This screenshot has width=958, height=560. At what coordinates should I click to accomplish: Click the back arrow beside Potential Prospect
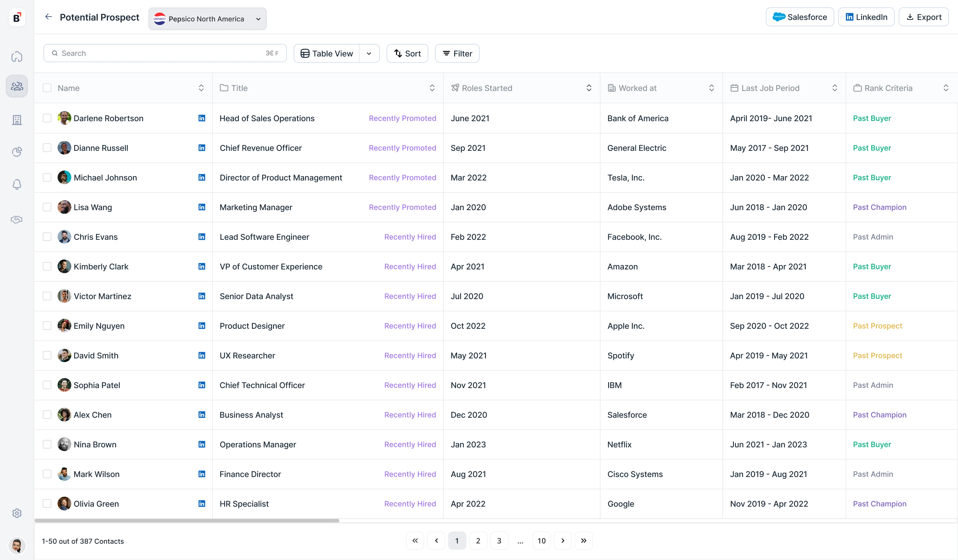tap(48, 17)
